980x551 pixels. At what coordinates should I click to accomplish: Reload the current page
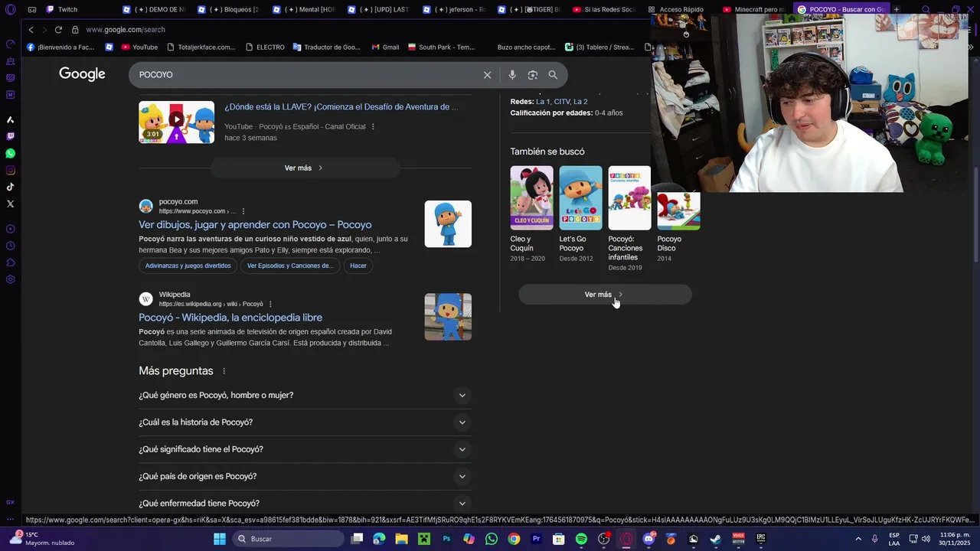(x=58, y=30)
